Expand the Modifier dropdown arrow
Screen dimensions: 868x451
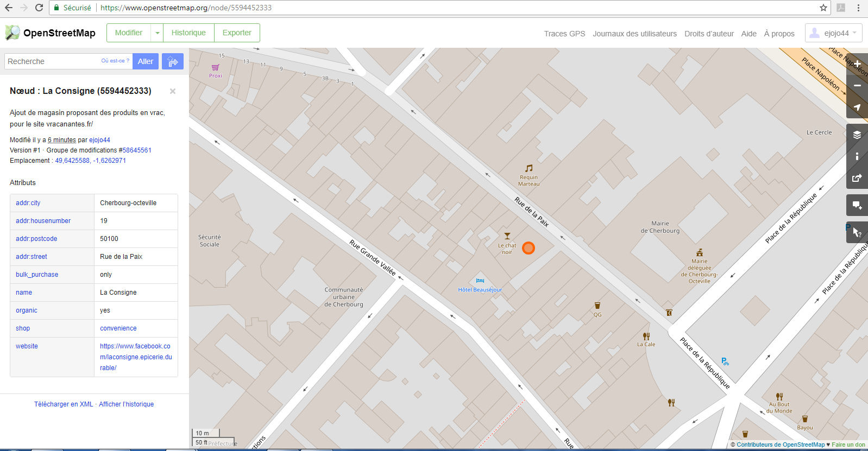tap(157, 33)
